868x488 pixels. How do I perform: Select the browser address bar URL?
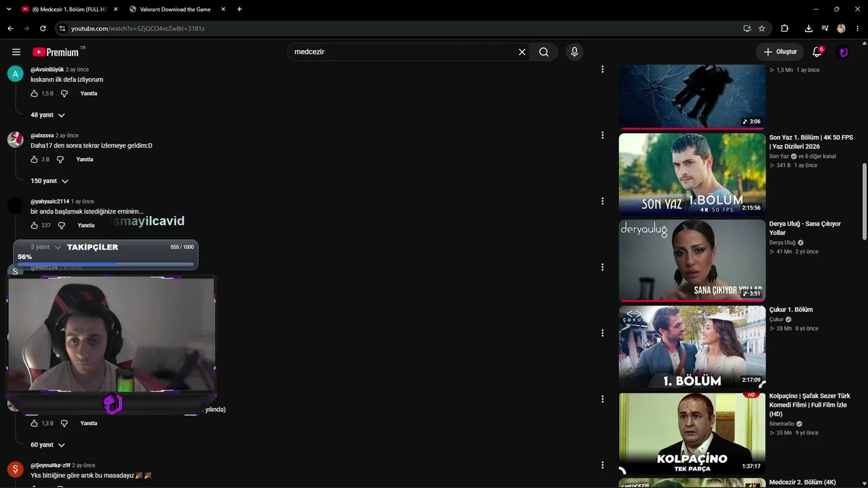point(138,28)
